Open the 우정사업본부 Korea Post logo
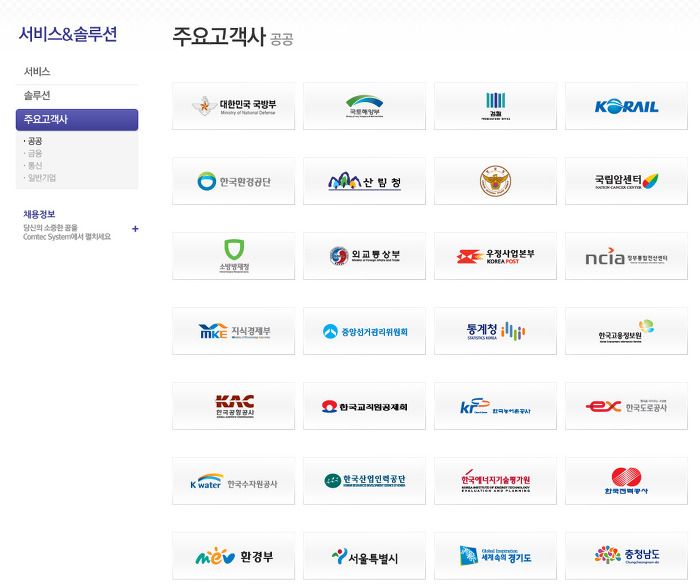This screenshot has height=587, width=700. (x=496, y=256)
